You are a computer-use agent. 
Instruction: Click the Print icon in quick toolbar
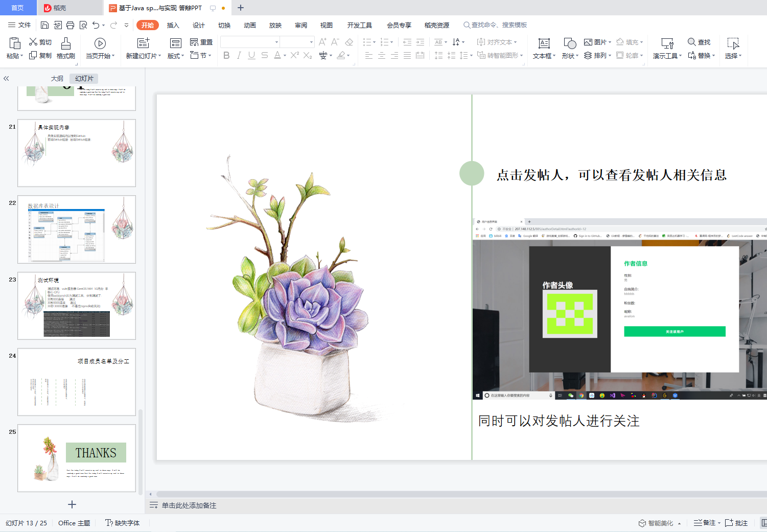pos(70,25)
